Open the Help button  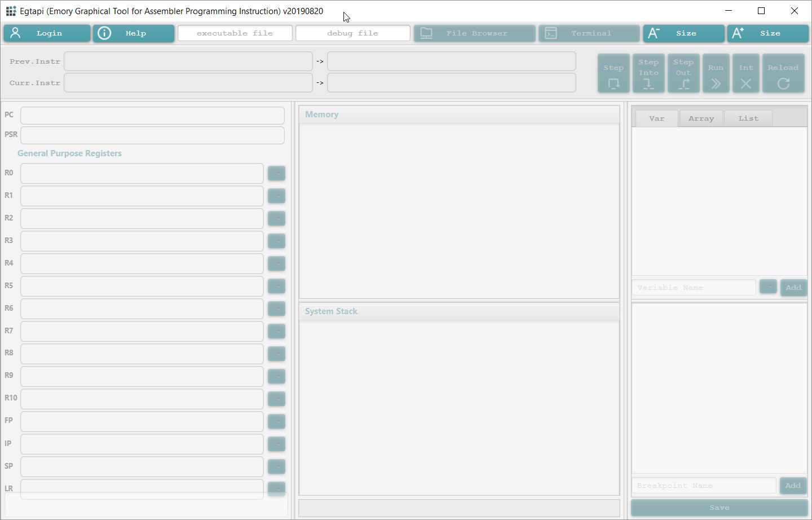(134, 33)
